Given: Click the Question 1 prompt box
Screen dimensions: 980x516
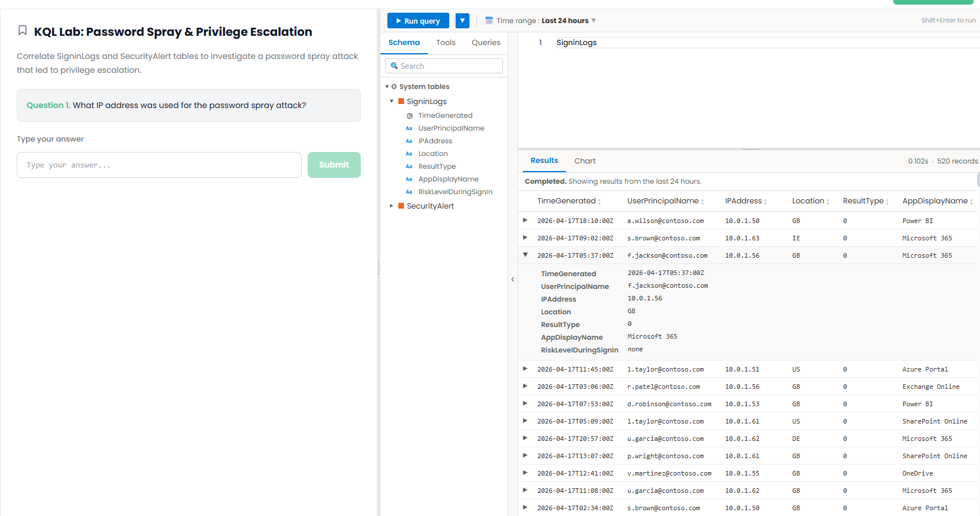Looking at the screenshot, I should click(x=188, y=105).
